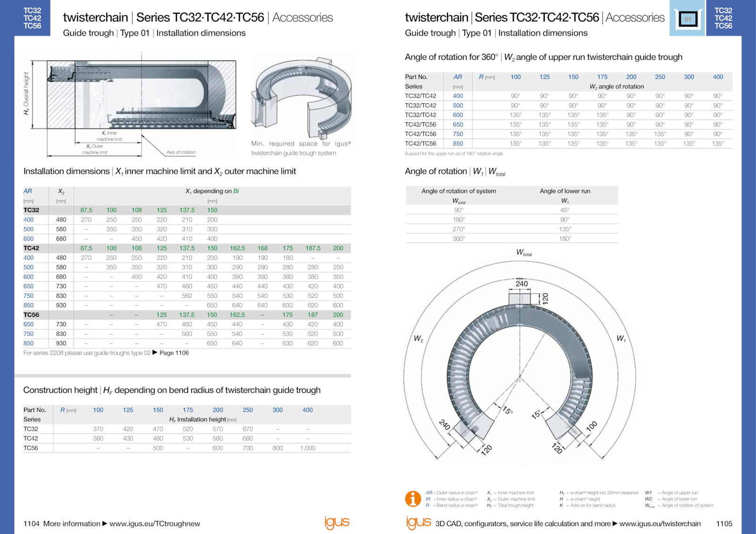Click value 370 in TC32 height row

click(98, 429)
